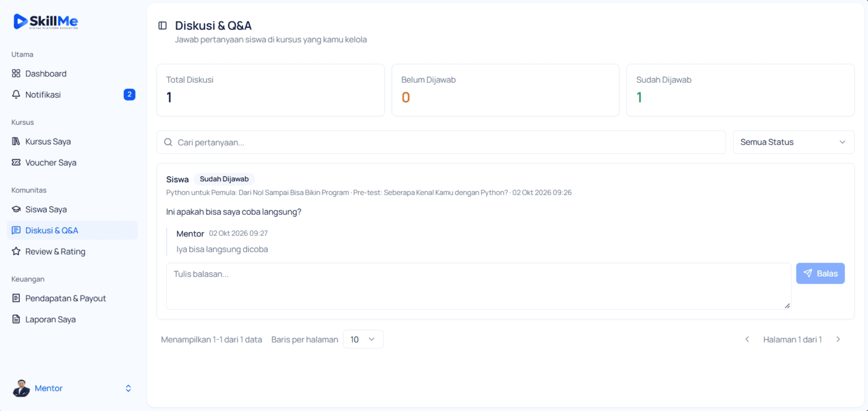Click the textarea resize handle
Viewport: 868px width, 411px height.
click(x=787, y=306)
